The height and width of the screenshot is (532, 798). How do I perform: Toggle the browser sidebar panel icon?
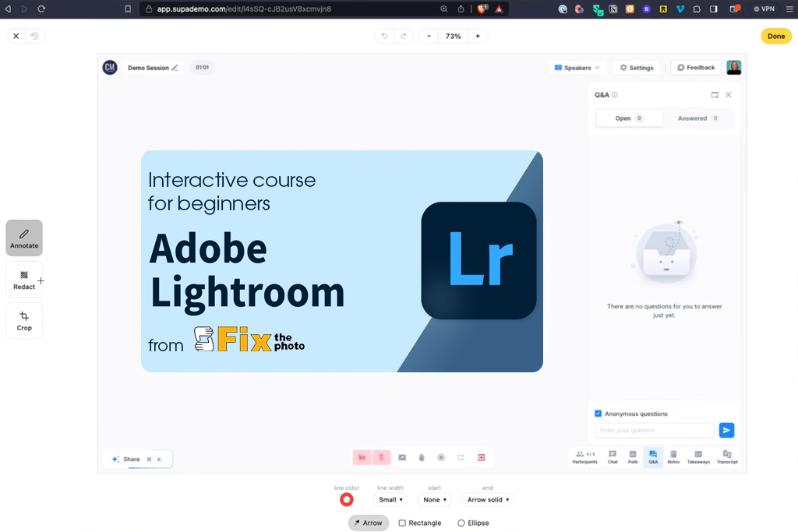(x=714, y=9)
